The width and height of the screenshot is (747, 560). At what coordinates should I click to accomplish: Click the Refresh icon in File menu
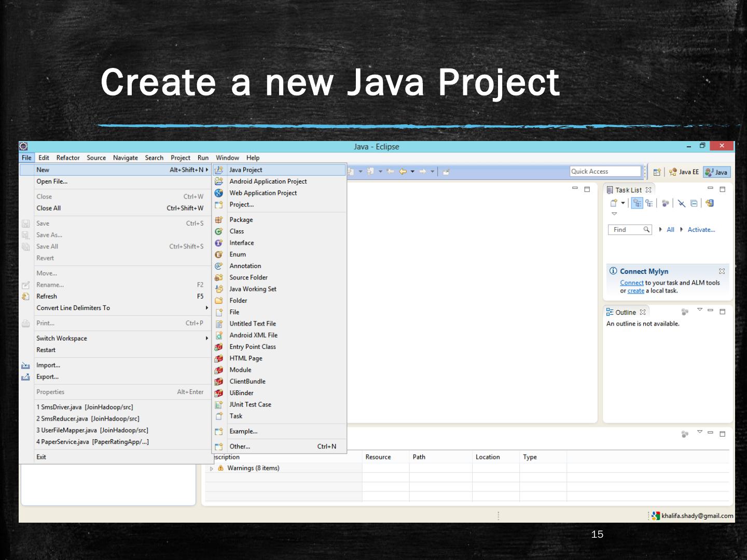coord(25,297)
